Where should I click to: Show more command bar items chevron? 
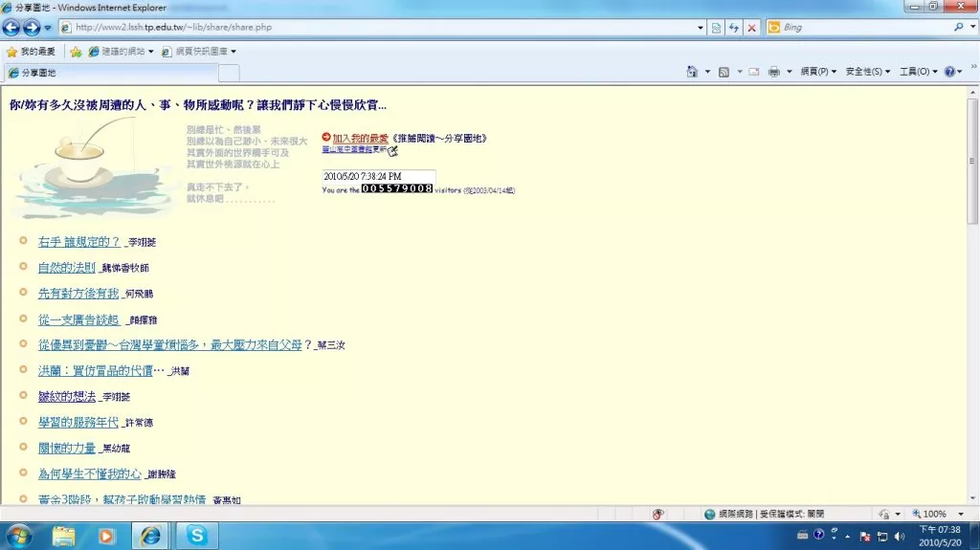[973, 66]
